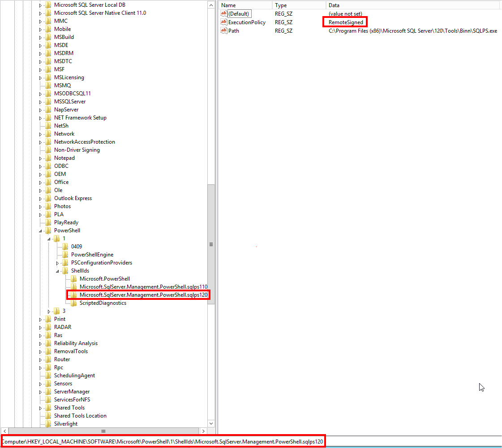Click the MSMQ folder icon
This screenshot has height=448, width=502.
tap(48, 85)
